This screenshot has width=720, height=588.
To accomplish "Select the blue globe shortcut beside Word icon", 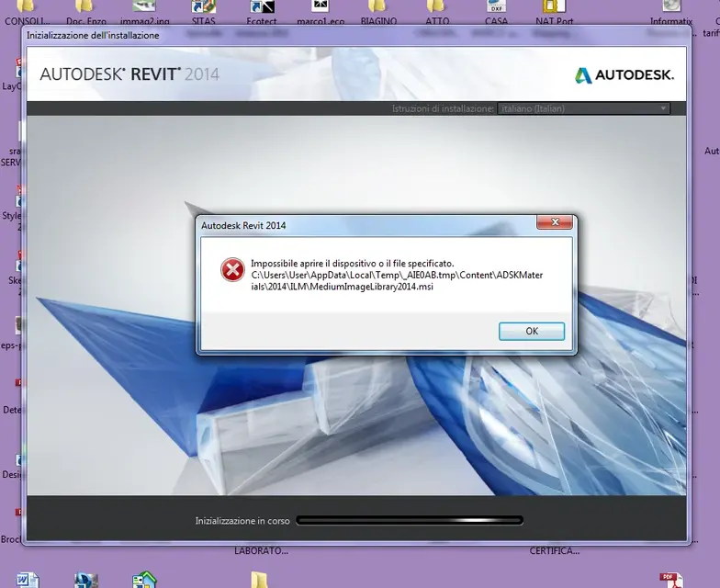I will tap(86, 581).
